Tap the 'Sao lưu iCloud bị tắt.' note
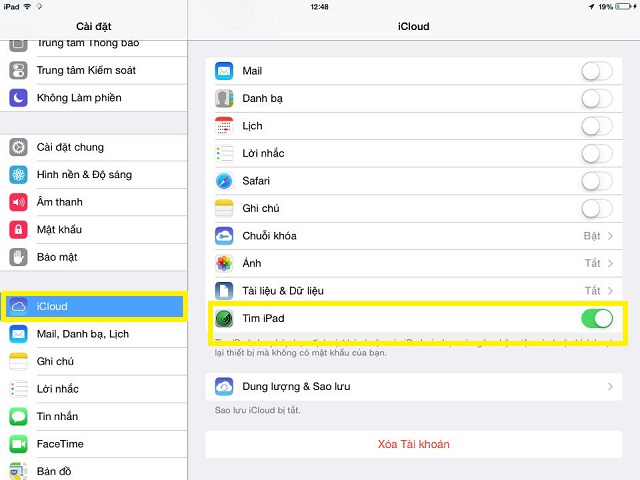Image resolution: width=640 pixels, height=480 pixels. click(258, 410)
